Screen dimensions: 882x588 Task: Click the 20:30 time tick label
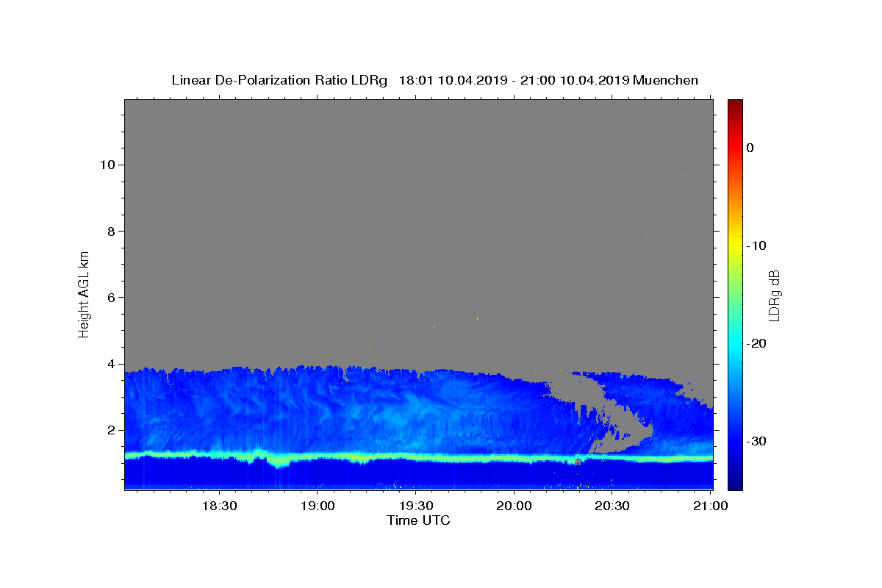click(612, 506)
